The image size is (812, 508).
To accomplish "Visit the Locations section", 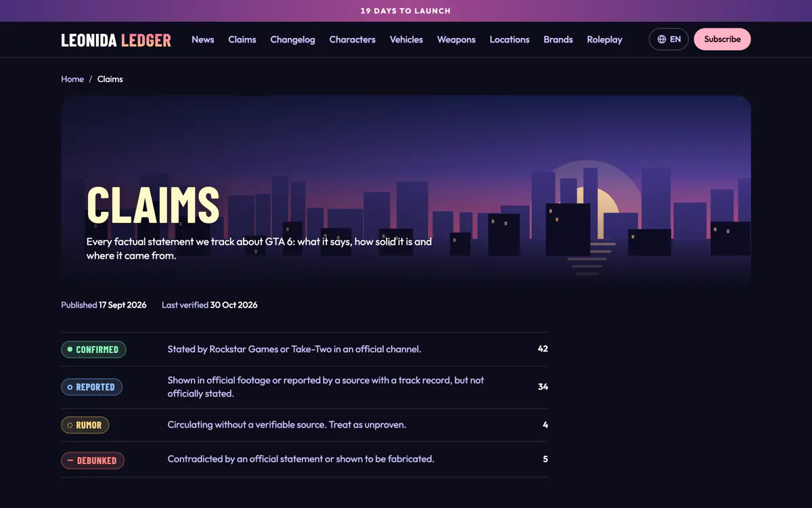I will coord(510,39).
